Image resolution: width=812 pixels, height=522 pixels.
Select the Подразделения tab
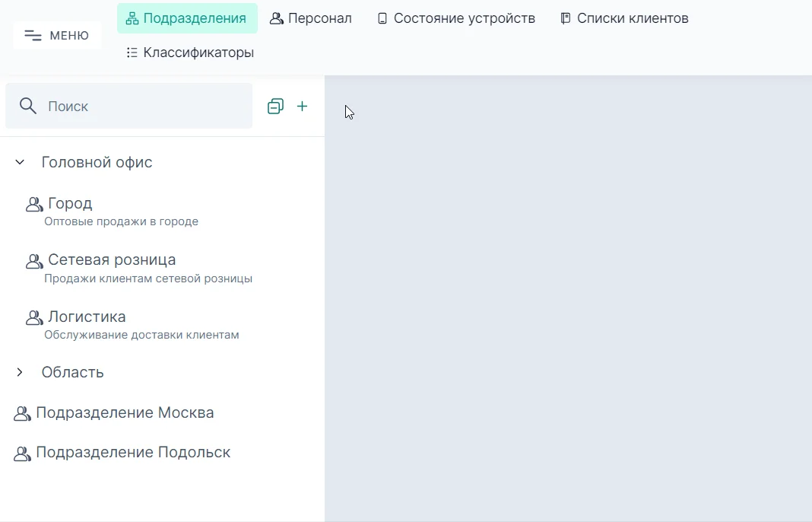[x=187, y=17]
